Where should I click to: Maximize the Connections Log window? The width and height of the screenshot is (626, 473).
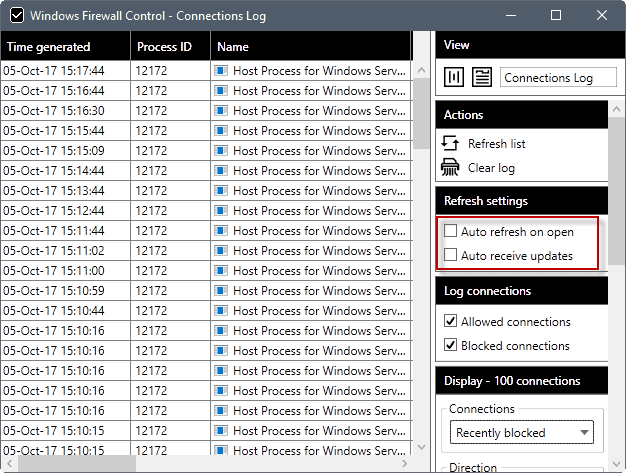(x=556, y=16)
